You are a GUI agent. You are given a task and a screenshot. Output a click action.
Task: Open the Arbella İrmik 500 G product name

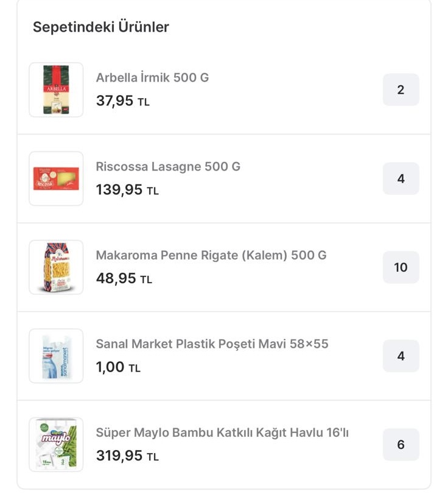152,78
